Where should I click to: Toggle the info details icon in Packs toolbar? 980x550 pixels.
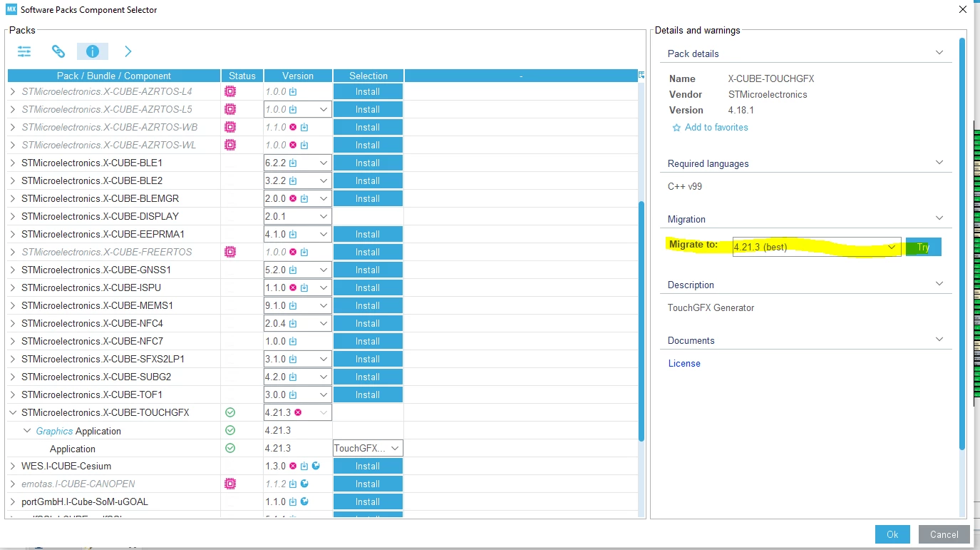(93, 51)
